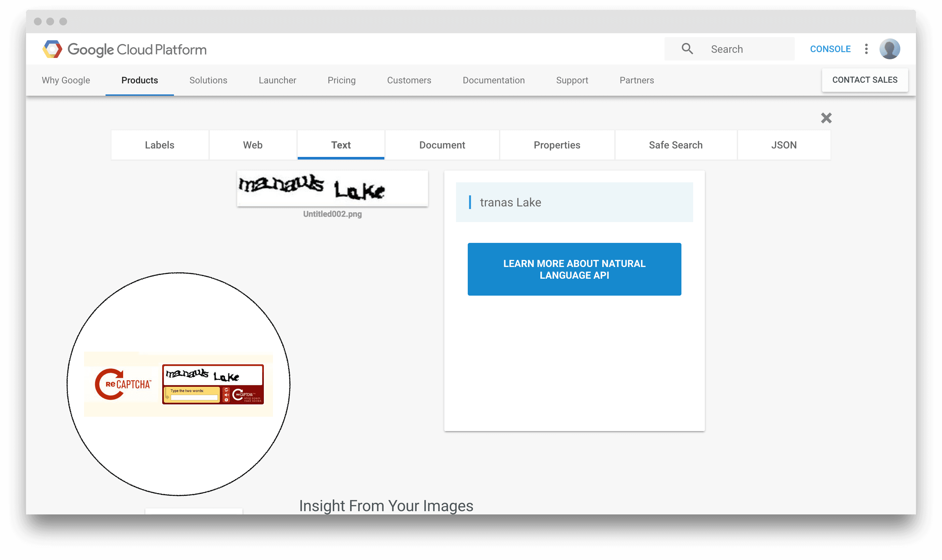
Task: Open the CONSOLE link
Action: 830,49
